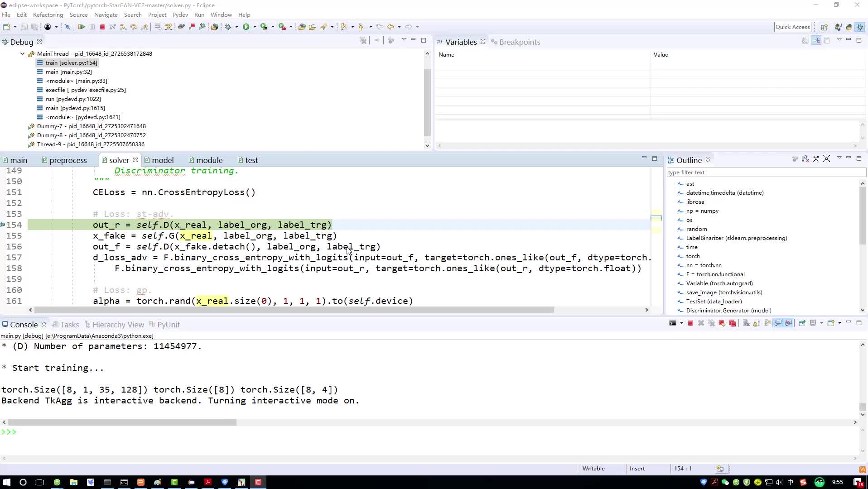The width and height of the screenshot is (868, 489).
Task: Switch to Debug perspective bug icon
Action: click(x=860, y=27)
